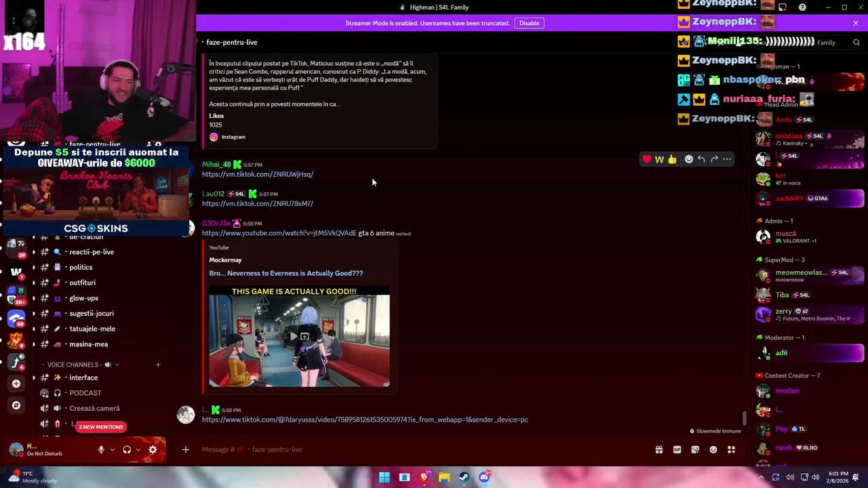Open the 7daryusss TikTok video link
Screen dimensions: 868x488
point(365,420)
